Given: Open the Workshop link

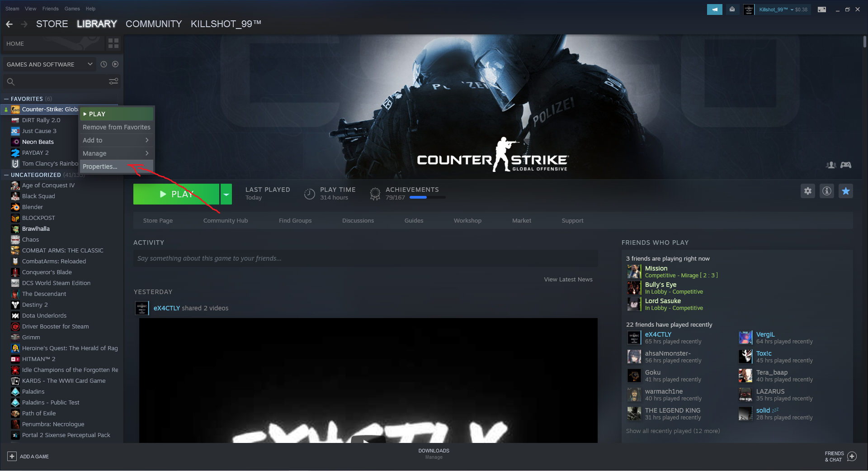Looking at the screenshot, I should pyautogui.click(x=467, y=221).
